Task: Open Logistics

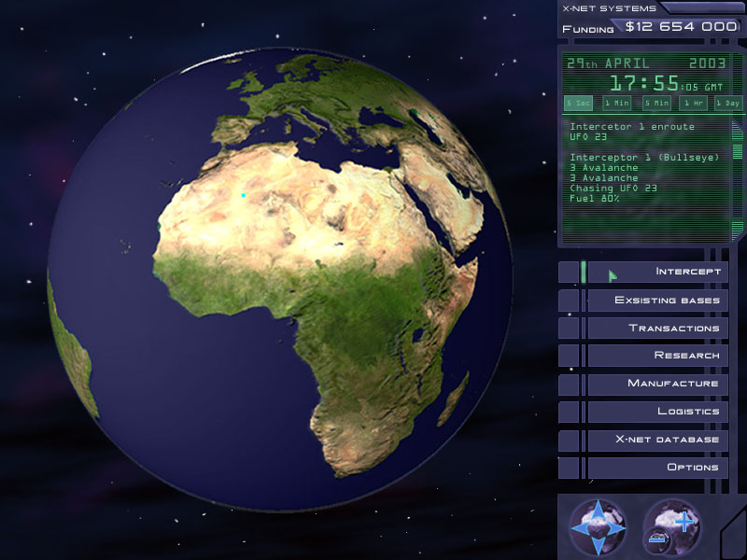Action: [x=658, y=411]
